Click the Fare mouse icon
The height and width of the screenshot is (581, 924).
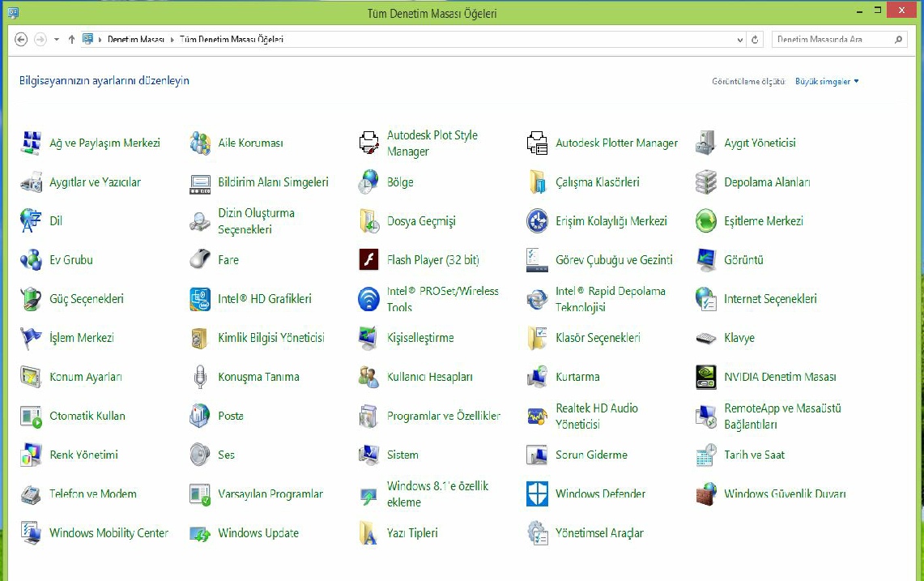pos(200,260)
